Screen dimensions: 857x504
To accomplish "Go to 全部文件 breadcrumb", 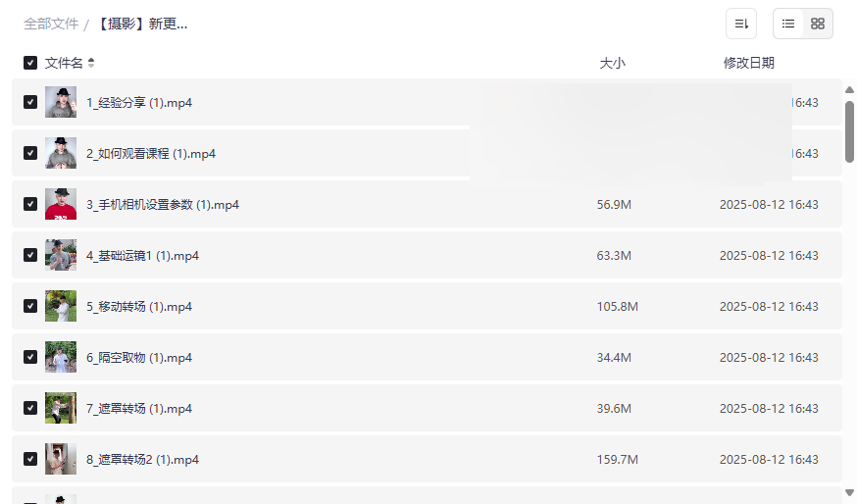I will pos(51,24).
